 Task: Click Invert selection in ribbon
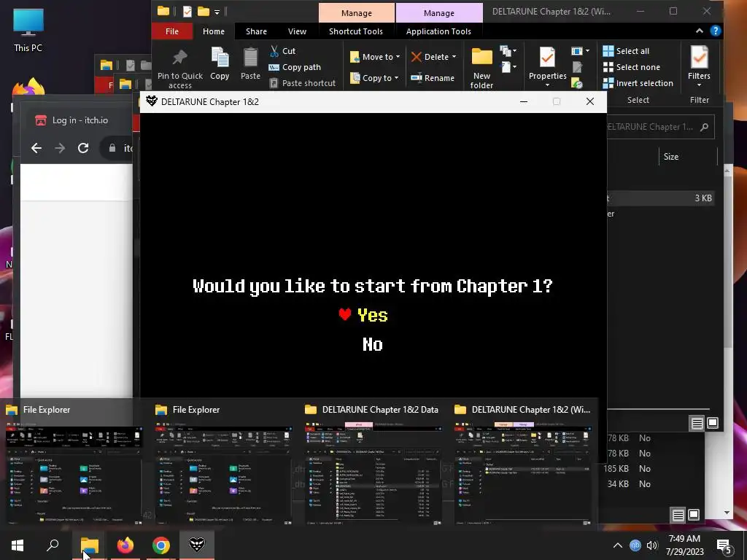(638, 83)
